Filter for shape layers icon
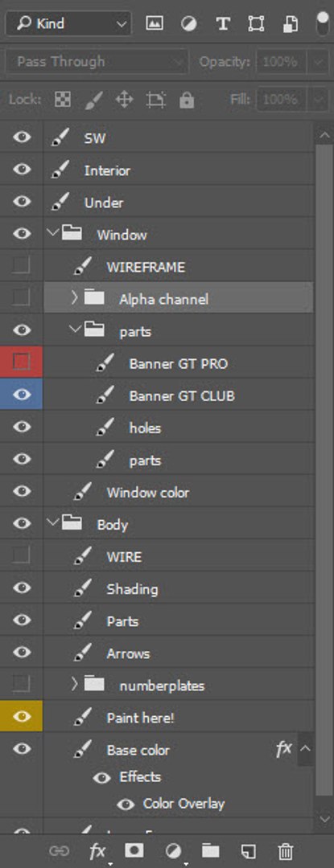 256,23
